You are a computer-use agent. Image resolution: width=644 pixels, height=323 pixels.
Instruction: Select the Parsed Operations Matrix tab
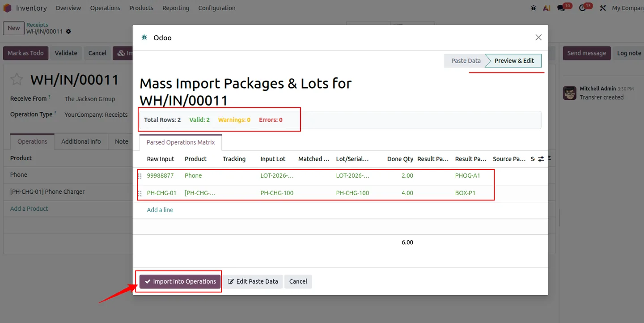point(181,142)
